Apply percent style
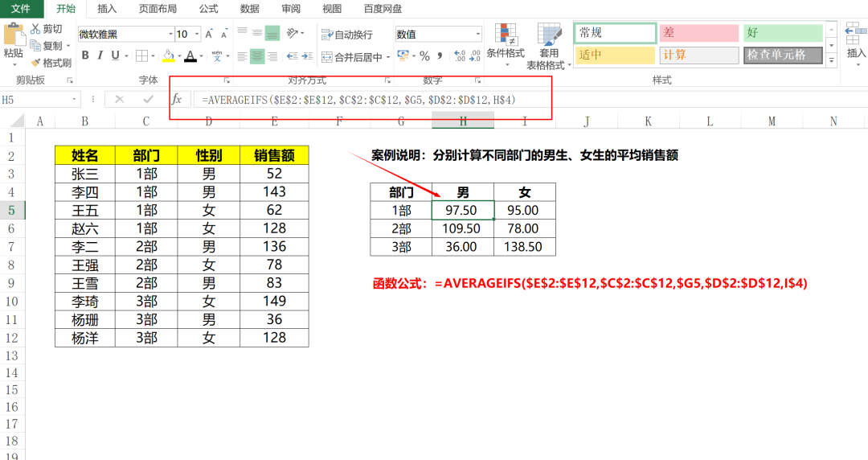Viewport: 868px width, 460px height. point(424,56)
